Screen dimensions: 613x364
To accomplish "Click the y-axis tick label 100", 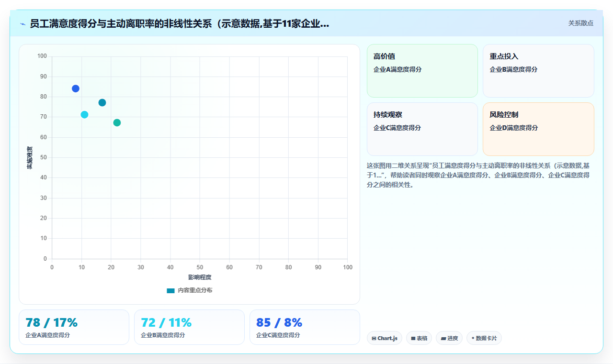I will click(42, 56).
